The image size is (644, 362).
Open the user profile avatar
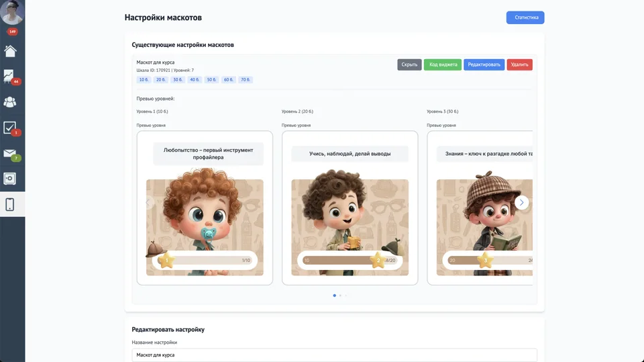[x=12, y=12]
